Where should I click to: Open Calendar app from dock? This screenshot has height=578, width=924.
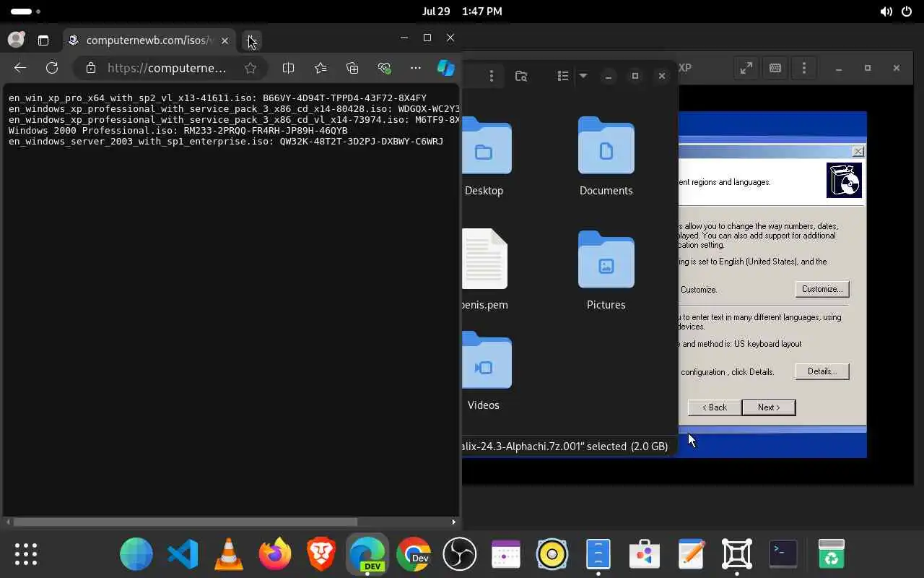point(506,554)
